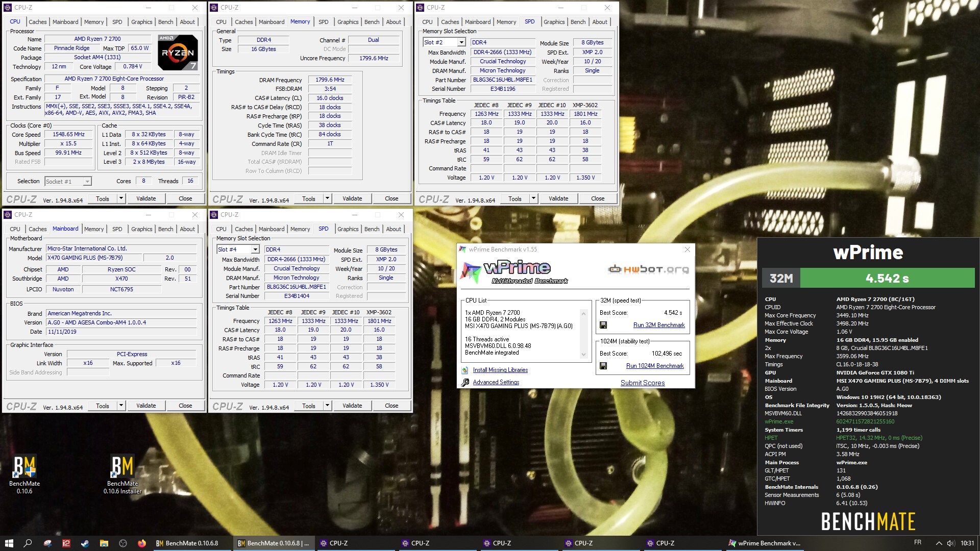This screenshot has width=980, height=551.
Task: Open the Windows Start menu
Action: [x=9, y=543]
